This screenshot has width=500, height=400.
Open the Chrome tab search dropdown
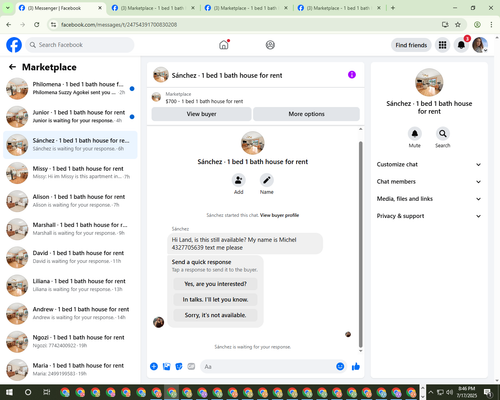tap(8, 8)
